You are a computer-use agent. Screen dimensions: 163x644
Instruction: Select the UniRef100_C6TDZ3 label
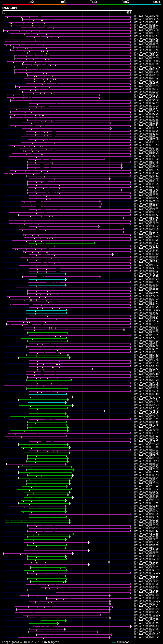[x=146, y=145]
